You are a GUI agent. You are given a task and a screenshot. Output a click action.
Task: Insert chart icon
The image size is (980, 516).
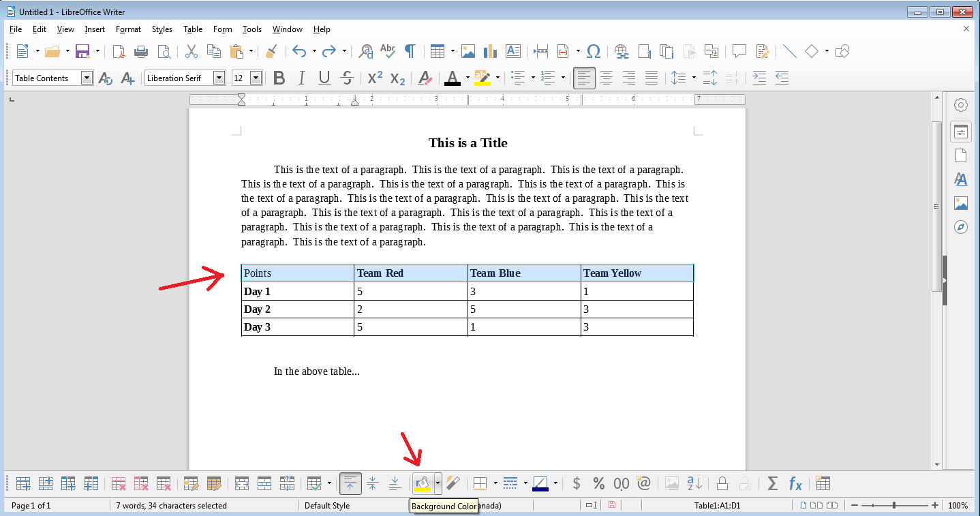tap(490, 51)
